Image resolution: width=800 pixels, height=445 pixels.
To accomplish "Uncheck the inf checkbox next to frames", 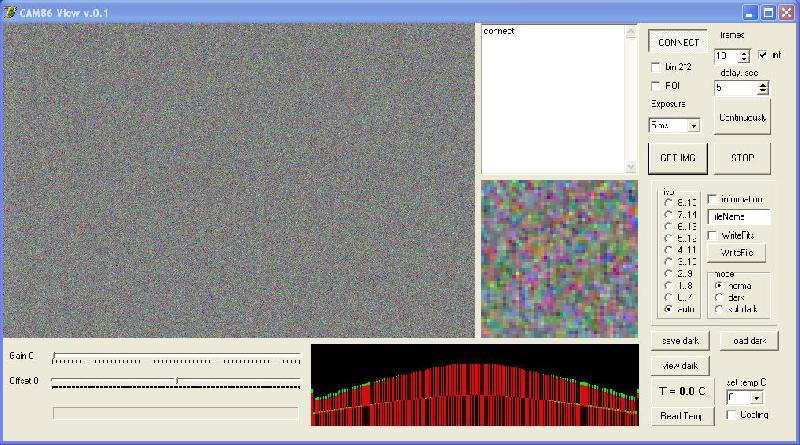I will (763, 55).
